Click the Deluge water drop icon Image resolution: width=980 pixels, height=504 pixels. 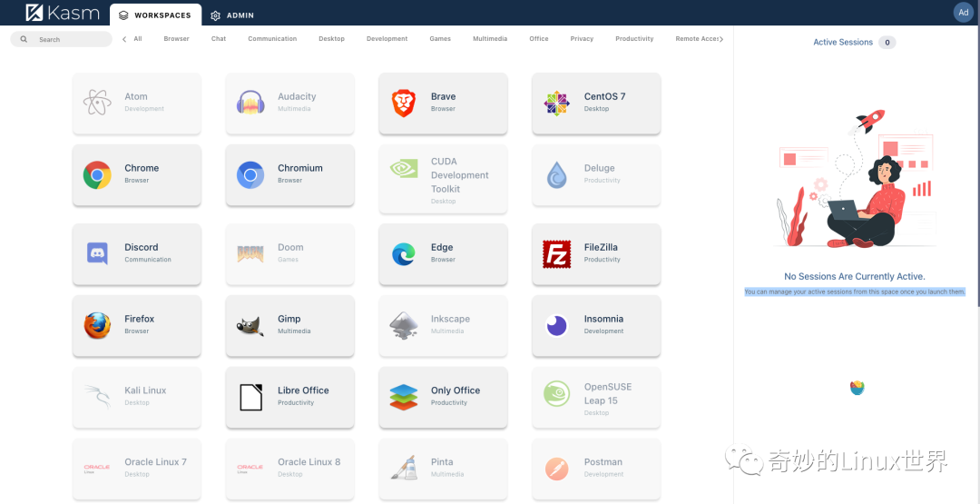pos(557,174)
